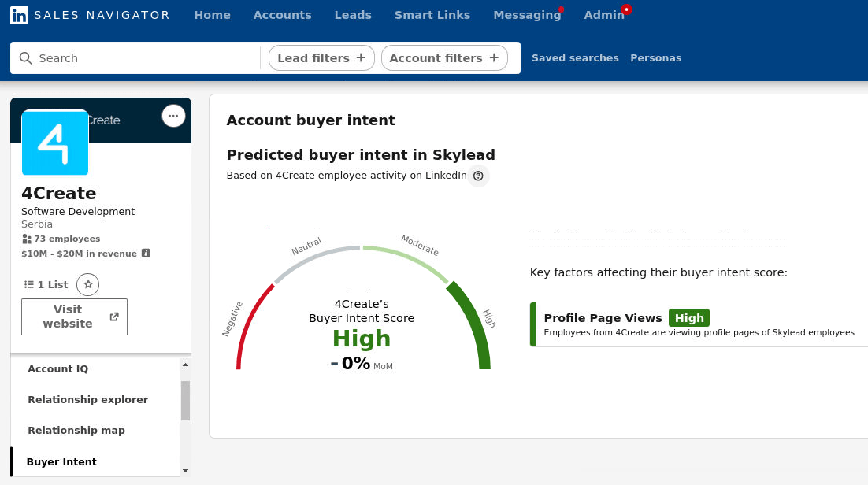
Task: Click the "4Create" company name heading
Action: pos(58,193)
